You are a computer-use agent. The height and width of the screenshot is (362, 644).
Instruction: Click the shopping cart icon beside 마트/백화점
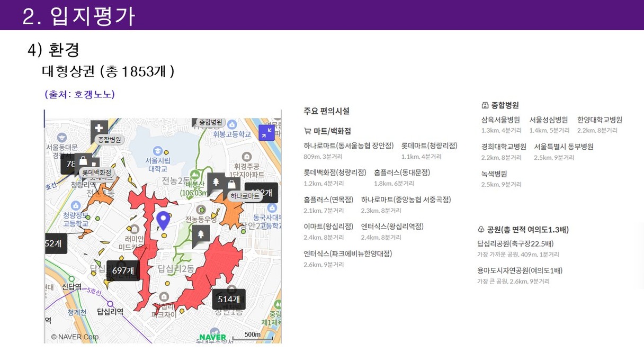[307, 131]
